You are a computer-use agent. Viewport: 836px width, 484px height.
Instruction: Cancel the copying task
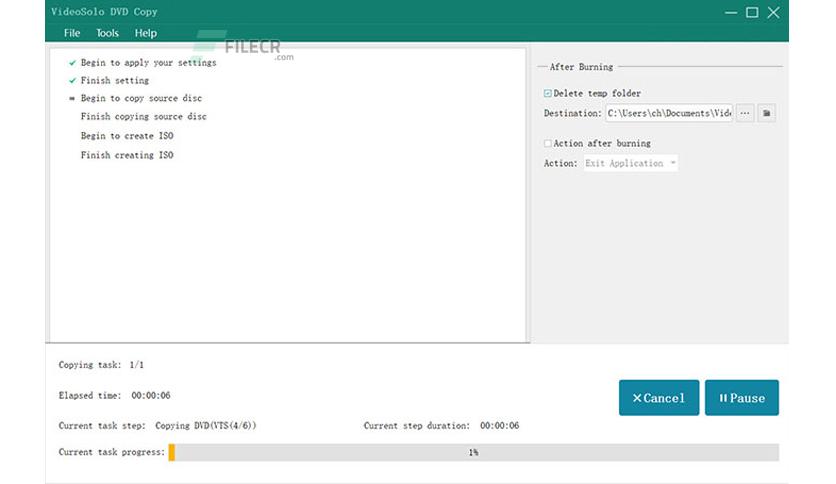pos(659,398)
